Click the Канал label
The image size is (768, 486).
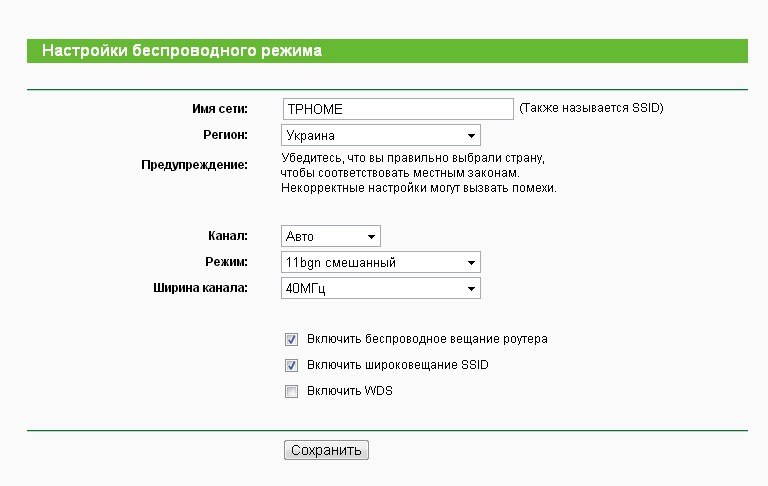[227, 236]
